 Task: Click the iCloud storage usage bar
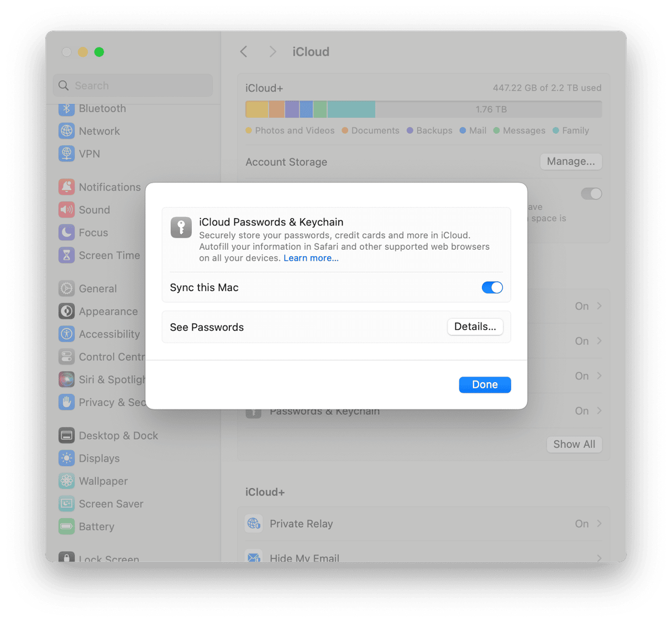click(x=423, y=109)
